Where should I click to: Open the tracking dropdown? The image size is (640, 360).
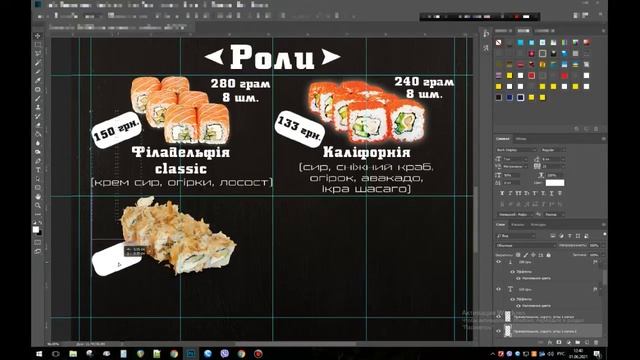coord(553,167)
